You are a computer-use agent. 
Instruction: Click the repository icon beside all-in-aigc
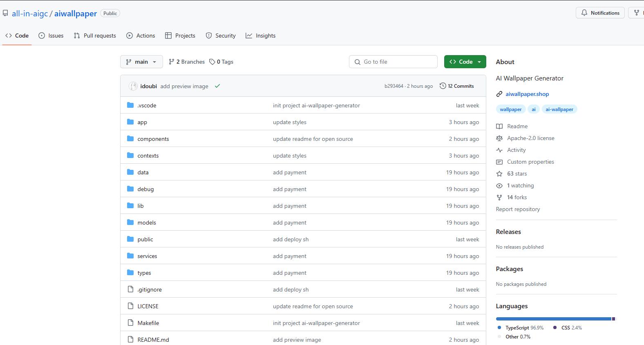(x=5, y=13)
